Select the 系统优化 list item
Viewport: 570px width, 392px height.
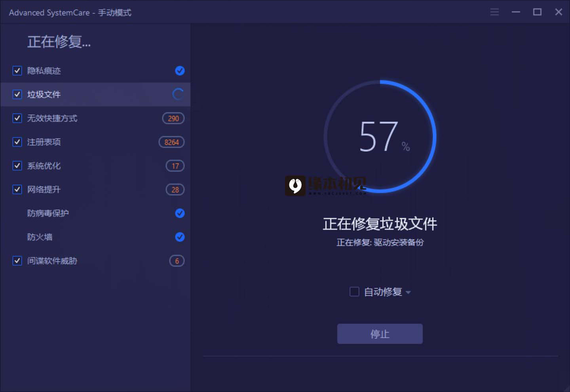[95, 166]
